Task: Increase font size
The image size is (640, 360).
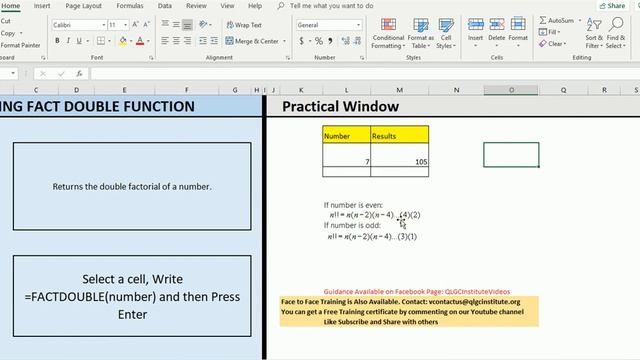Action: (136, 25)
